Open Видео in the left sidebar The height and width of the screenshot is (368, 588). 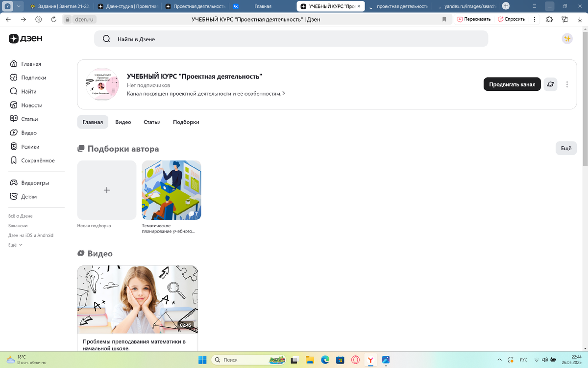tap(23, 132)
